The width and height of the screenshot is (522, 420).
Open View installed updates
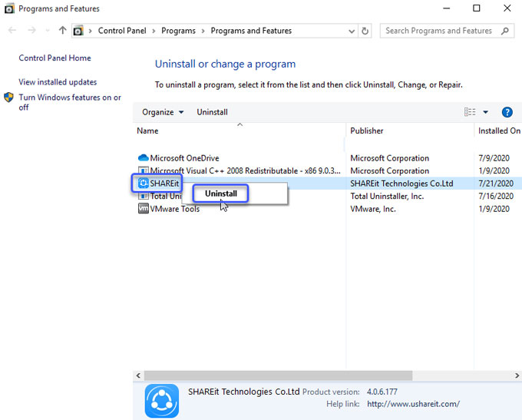click(x=58, y=82)
